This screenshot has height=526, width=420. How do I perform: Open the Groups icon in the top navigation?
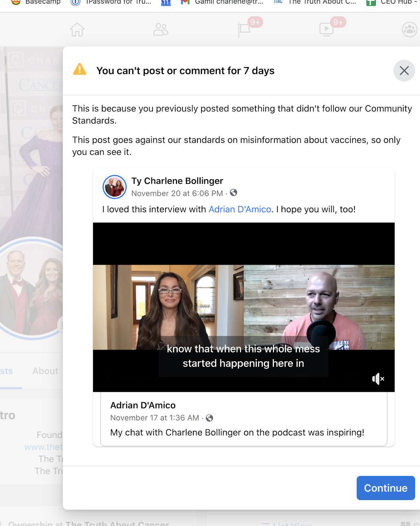410,30
